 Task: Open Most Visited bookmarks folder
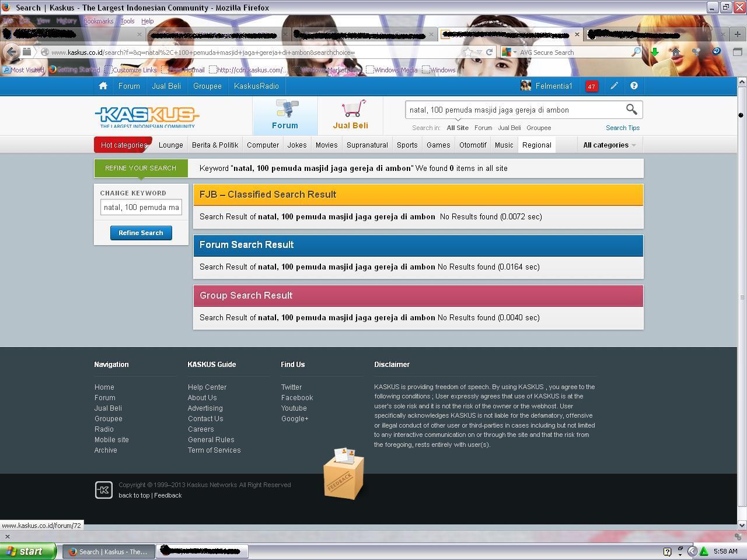click(23, 69)
